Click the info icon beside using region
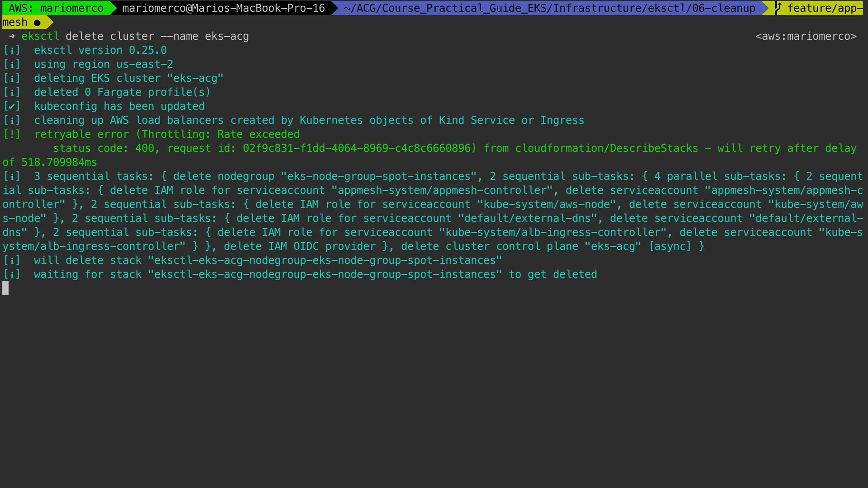Viewport: 868px width, 488px height. [12, 64]
